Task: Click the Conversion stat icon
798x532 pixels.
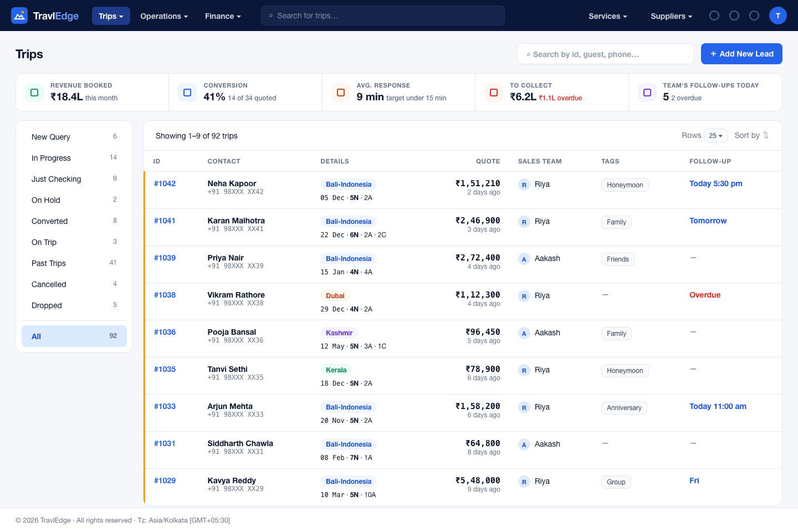Action: [187, 93]
